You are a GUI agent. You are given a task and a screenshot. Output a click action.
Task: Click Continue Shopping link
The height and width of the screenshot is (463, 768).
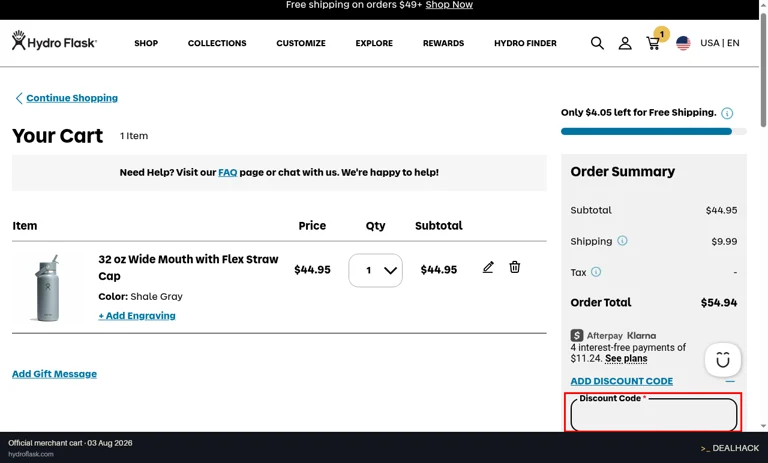(x=72, y=98)
